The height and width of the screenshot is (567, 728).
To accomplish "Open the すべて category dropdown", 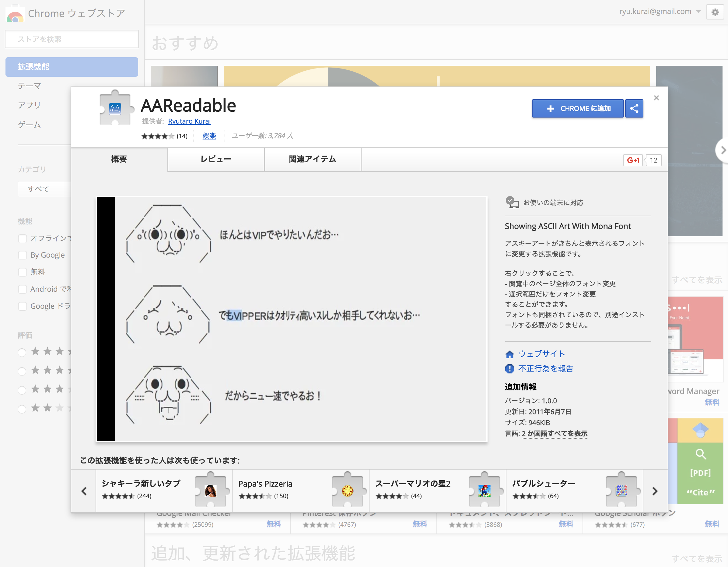I will coord(44,189).
